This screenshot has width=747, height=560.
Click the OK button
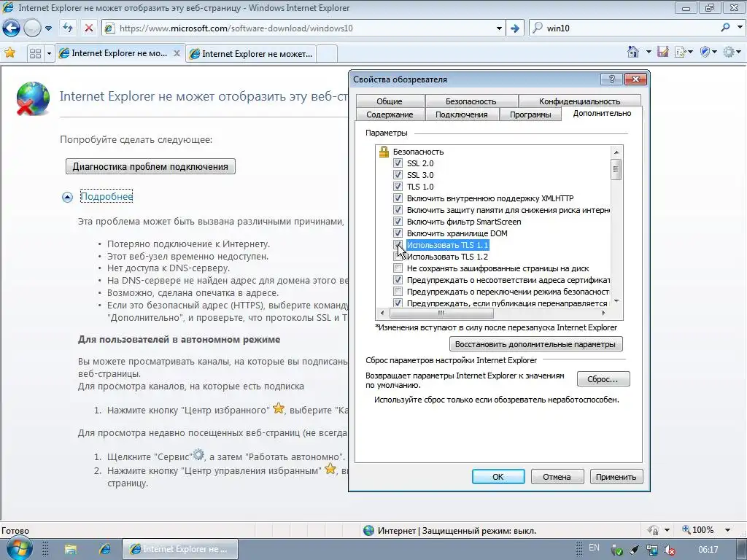[x=498, y=477]
